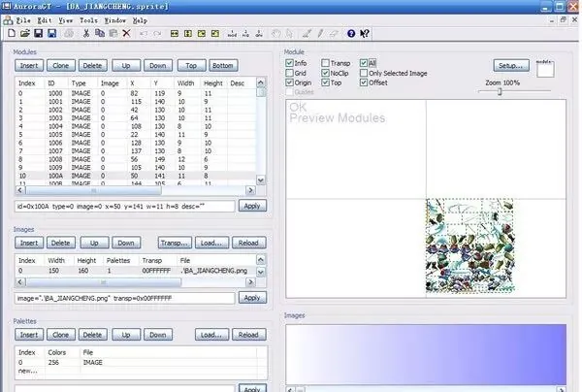The width and height of the screenshot is (582, 392).
Task: Select module row with ID 1005
Action: [x=136, y=134]
